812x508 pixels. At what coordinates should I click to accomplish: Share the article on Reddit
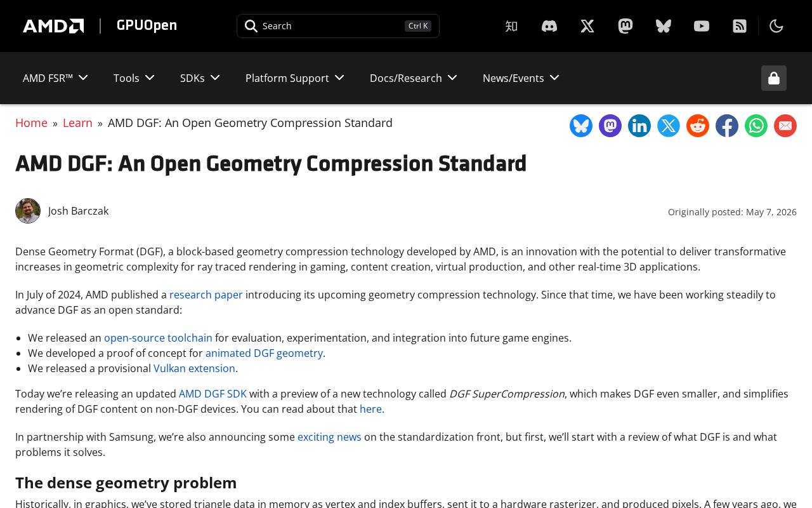(698, 126)
